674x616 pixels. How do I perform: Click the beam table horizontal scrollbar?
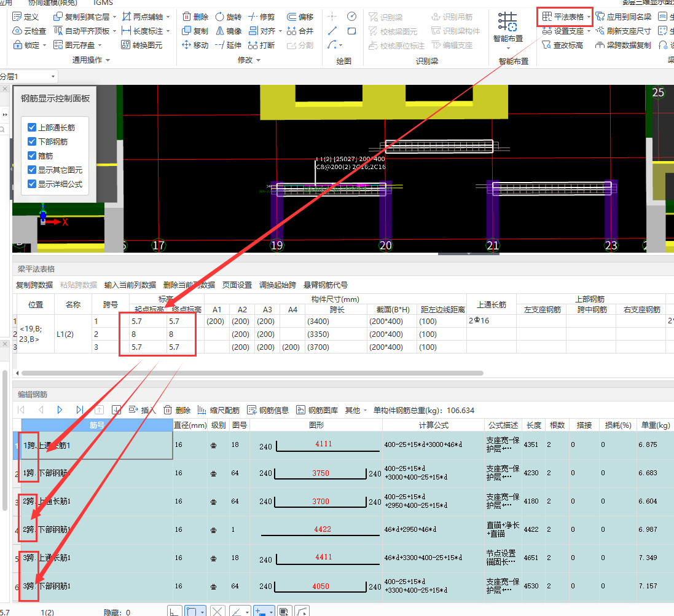253,373
